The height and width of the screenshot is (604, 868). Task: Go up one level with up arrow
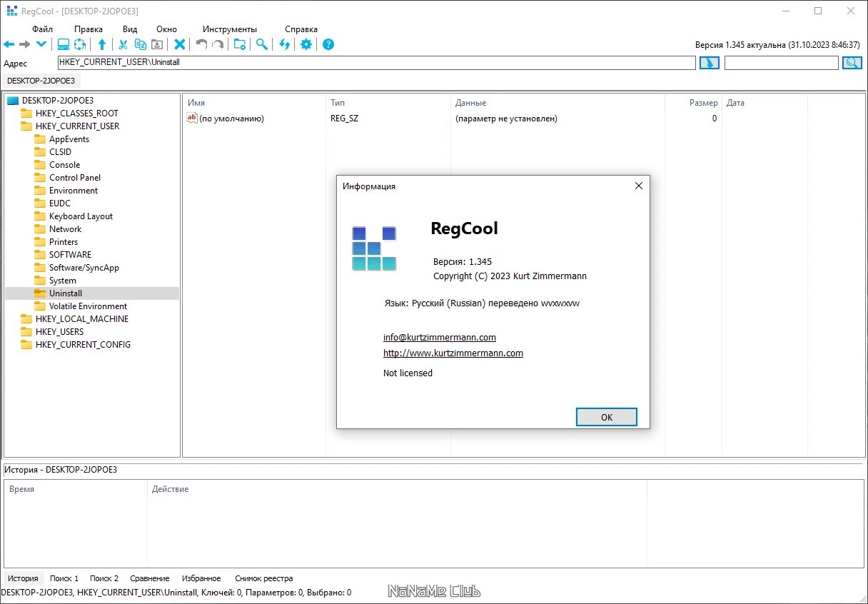102,44
